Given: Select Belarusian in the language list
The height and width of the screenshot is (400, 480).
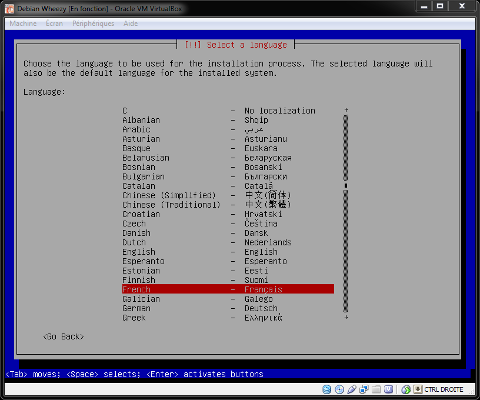Looking at the screenshot, I should pyautogui.click(x=228, y=158).
